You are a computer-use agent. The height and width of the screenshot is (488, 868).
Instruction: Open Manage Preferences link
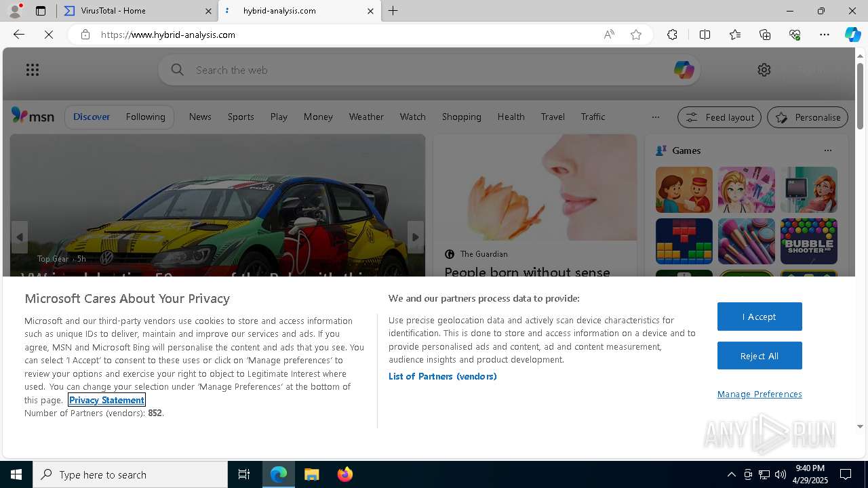pyautogui.click(x=759, y=394)
